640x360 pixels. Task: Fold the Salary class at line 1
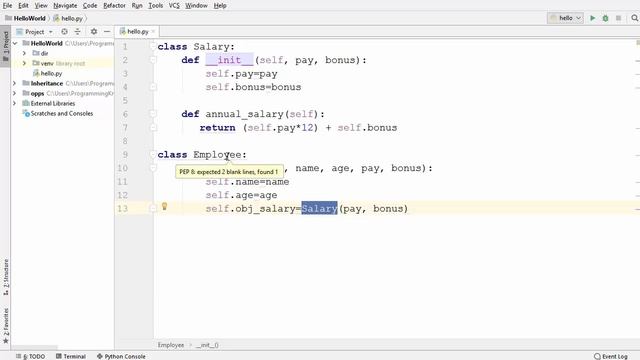153,47
